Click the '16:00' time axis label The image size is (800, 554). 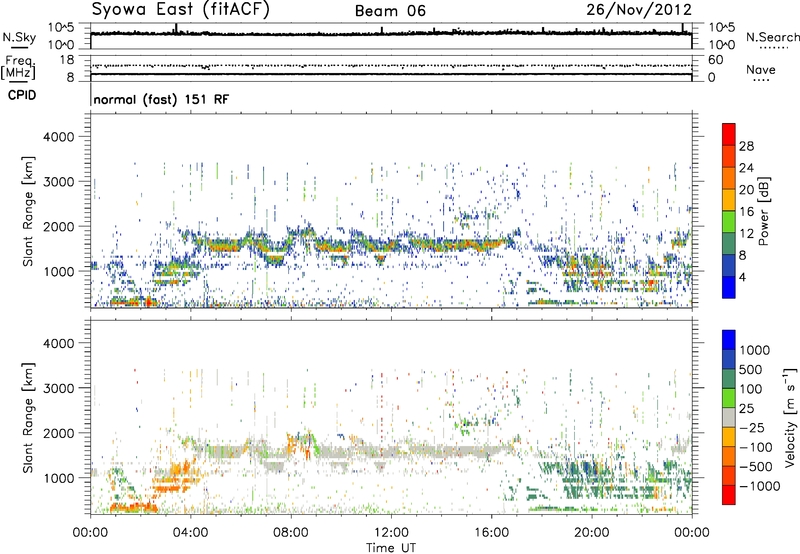coord(491,533)
